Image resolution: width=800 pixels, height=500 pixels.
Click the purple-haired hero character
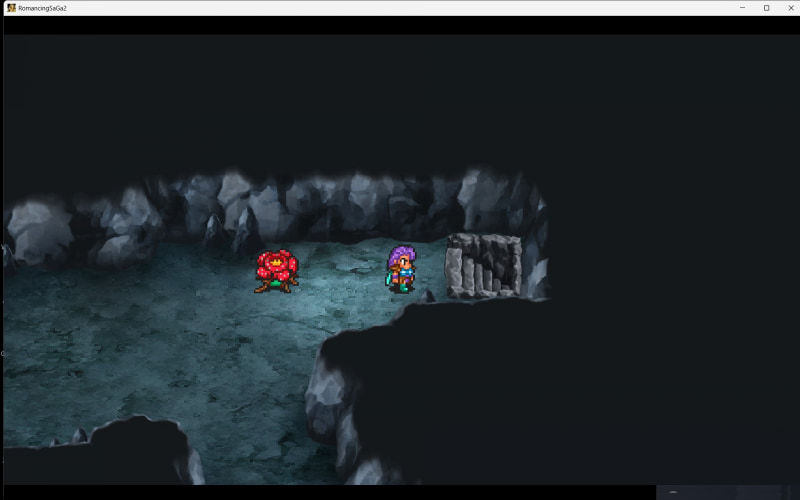401,269
